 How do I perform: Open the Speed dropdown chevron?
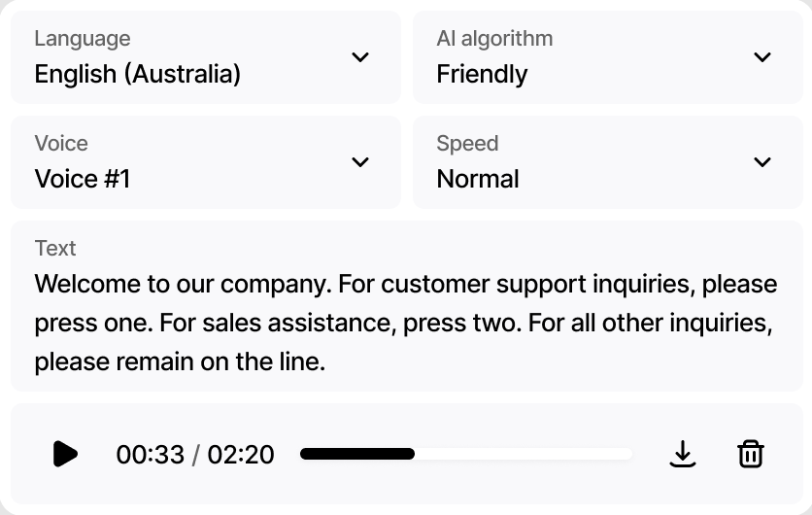pyautogui.click(x=762, y=162)
